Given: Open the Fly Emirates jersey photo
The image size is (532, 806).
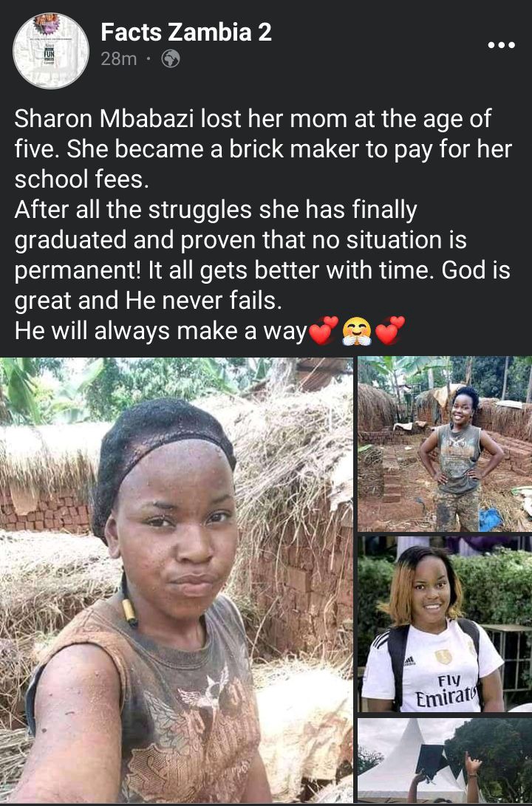Looking at the screenshot, I should 445,624.
